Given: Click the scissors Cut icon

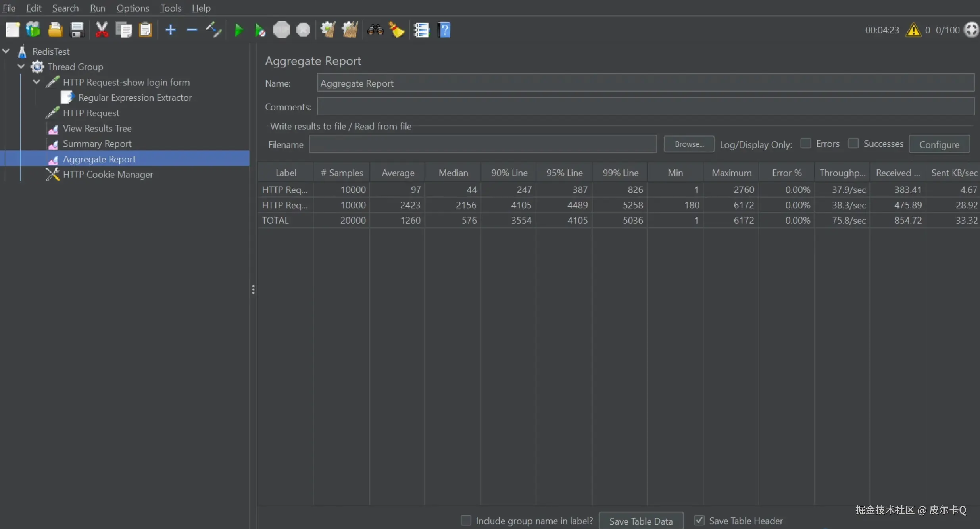Looking at the screenshot, I should tap(102, 30).
